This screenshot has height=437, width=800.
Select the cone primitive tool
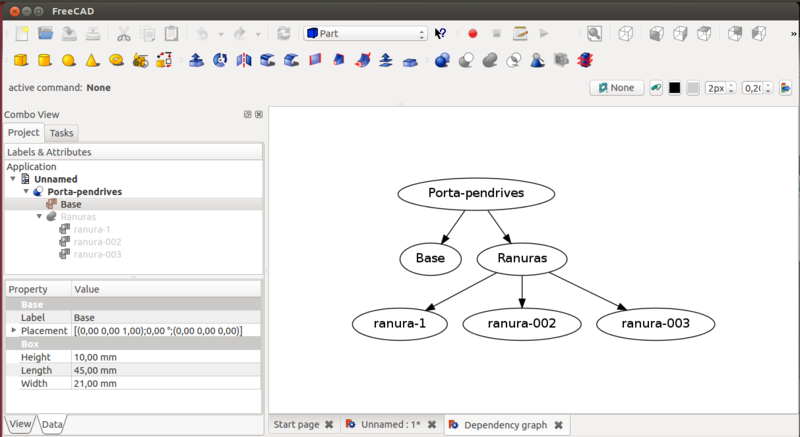(92, 61)
